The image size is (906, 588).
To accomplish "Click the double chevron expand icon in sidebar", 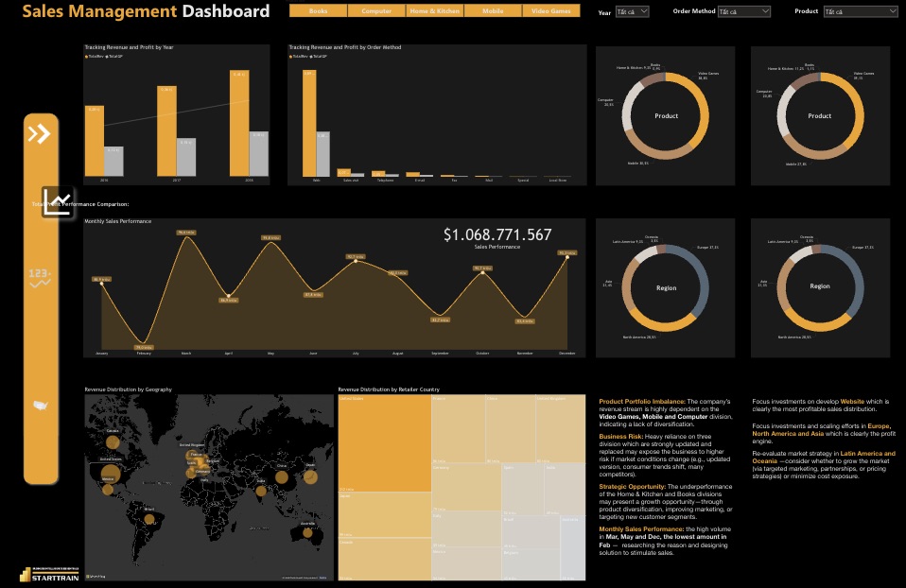I will point(39,133).
